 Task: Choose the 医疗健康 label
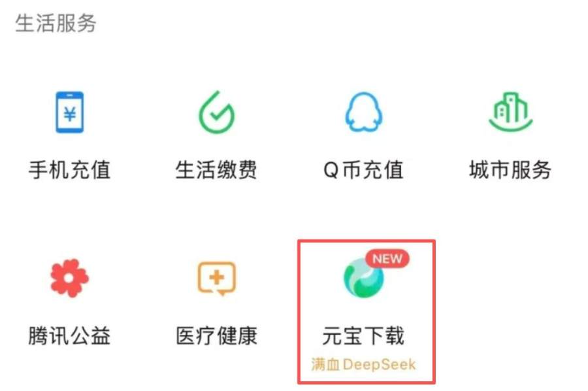[x=216, y=335]
